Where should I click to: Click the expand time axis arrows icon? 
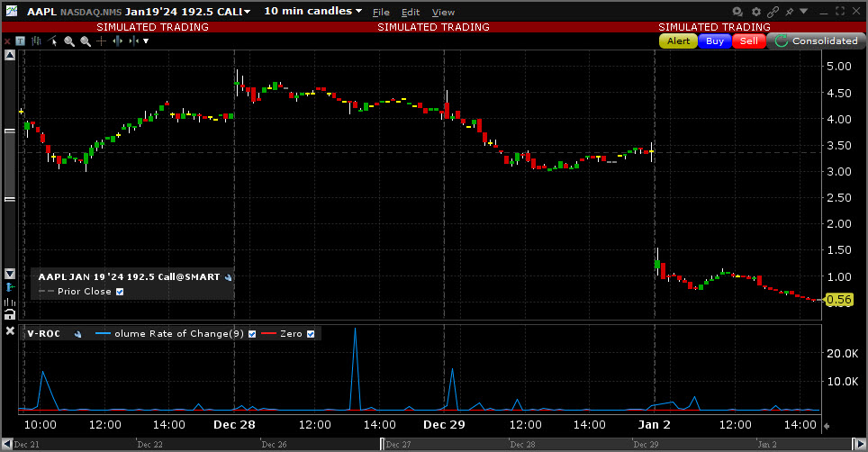117,41
